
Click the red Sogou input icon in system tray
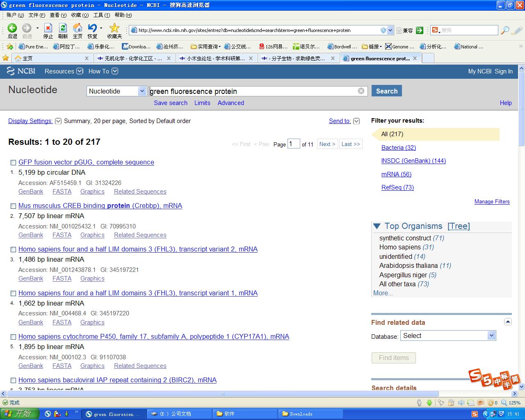click(475, 414)
